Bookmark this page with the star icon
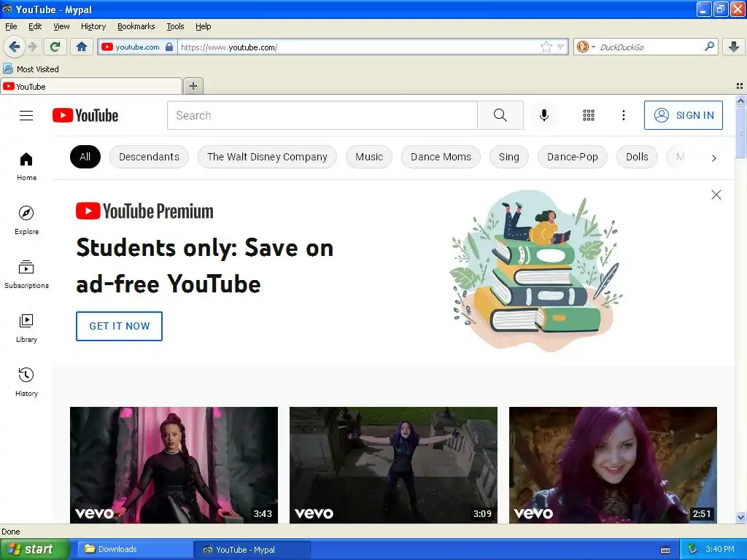Viewport: 747px width, 560px height. click(x=546, y=47)
